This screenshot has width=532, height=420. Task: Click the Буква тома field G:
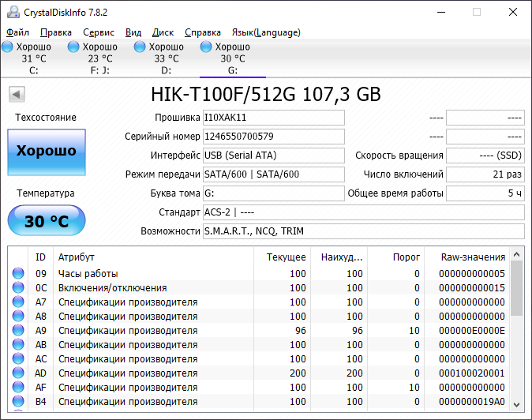tap(274, 193)
